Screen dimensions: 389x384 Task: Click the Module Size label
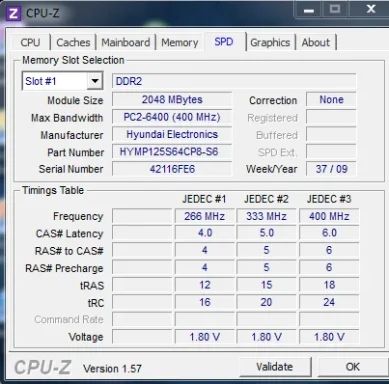pos(75,100)
